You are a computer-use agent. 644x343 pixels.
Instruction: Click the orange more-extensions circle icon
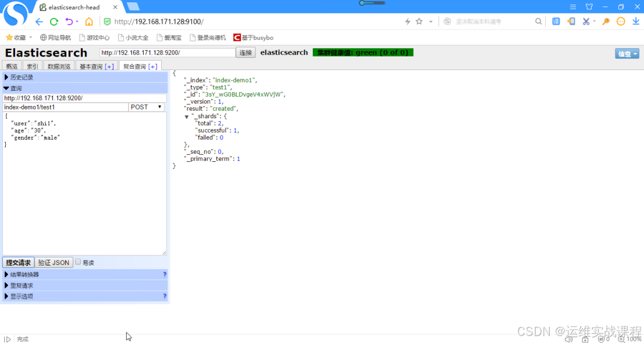click(x=621, y=22)
